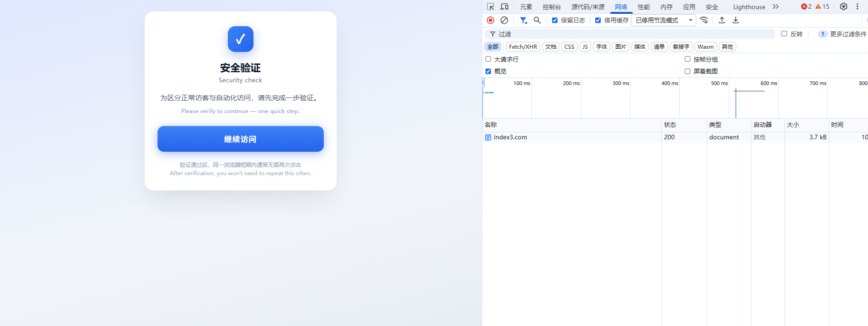Uncheck the 停用缓存 checkbox

[598, 20]
